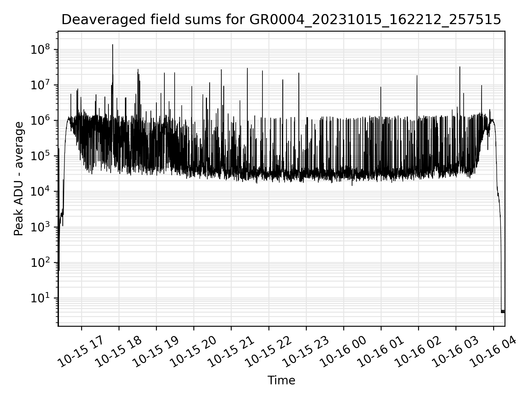Click the y-axis tick label 10^7
The image size is (532, 399).
[x=40, y=85]
